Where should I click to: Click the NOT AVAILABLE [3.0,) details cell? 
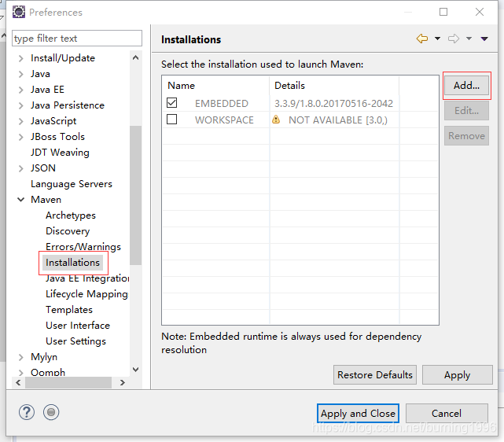pos(338,120)
